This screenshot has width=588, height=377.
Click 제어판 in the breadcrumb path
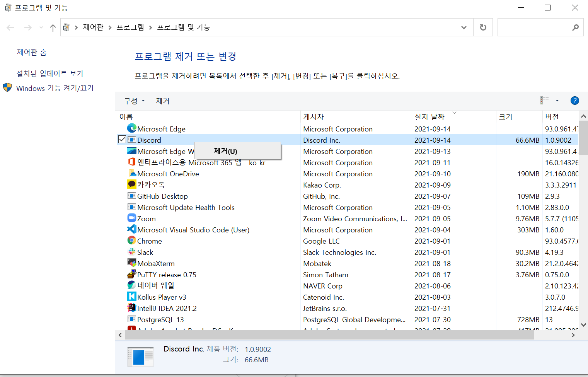tap(93, 27)
